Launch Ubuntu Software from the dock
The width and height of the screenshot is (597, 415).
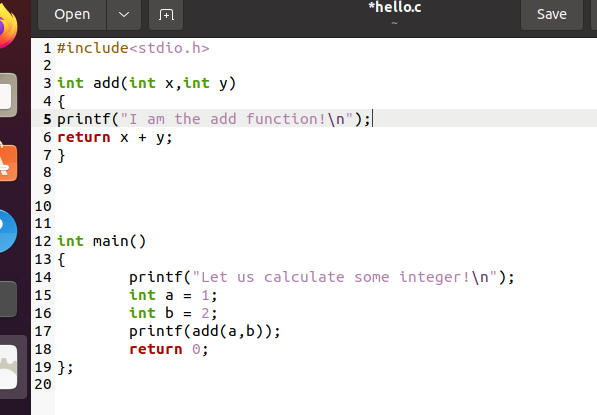click(8, 163)
